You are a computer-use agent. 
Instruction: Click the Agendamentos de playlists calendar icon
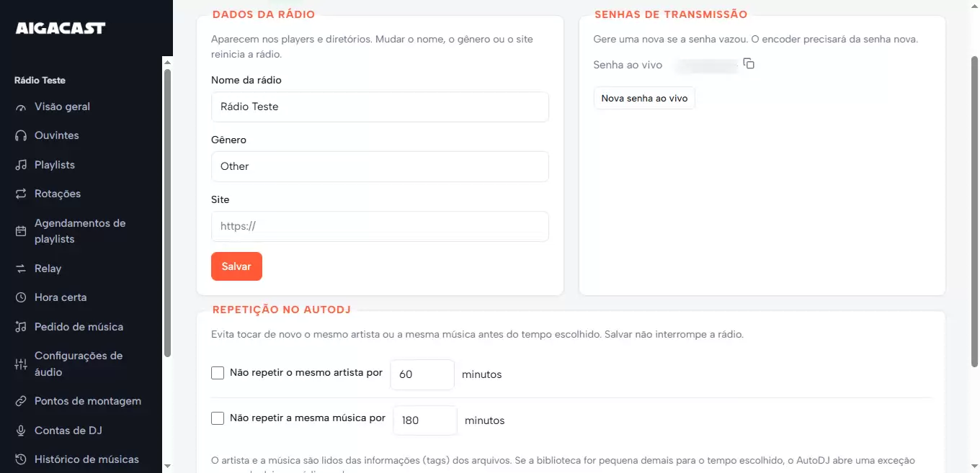[21, 231]
